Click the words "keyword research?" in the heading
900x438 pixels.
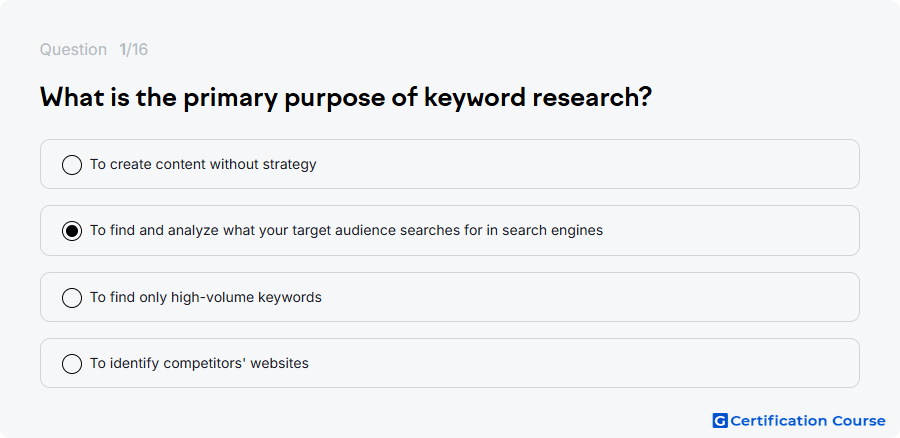tap(538, 98)
